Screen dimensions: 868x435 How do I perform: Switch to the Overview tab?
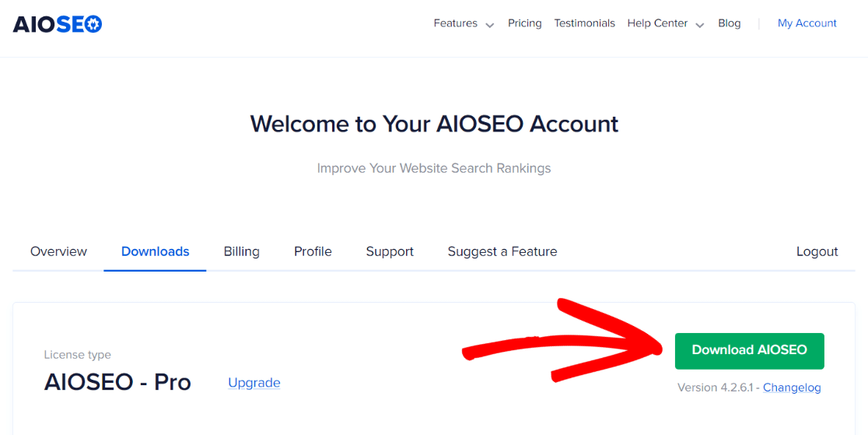[58, 251]
